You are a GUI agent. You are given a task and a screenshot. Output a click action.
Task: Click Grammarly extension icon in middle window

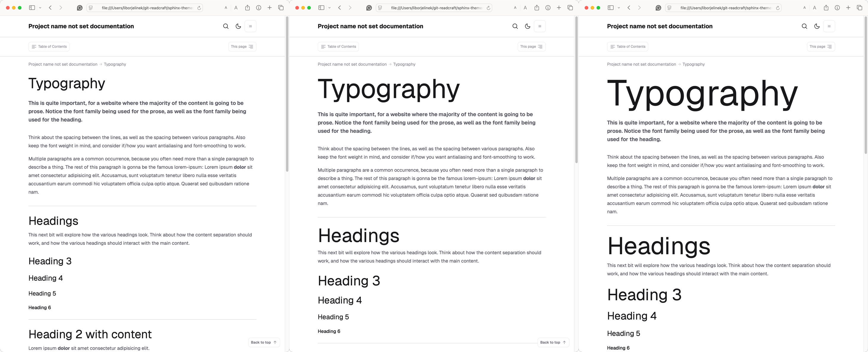coord(369,8)
